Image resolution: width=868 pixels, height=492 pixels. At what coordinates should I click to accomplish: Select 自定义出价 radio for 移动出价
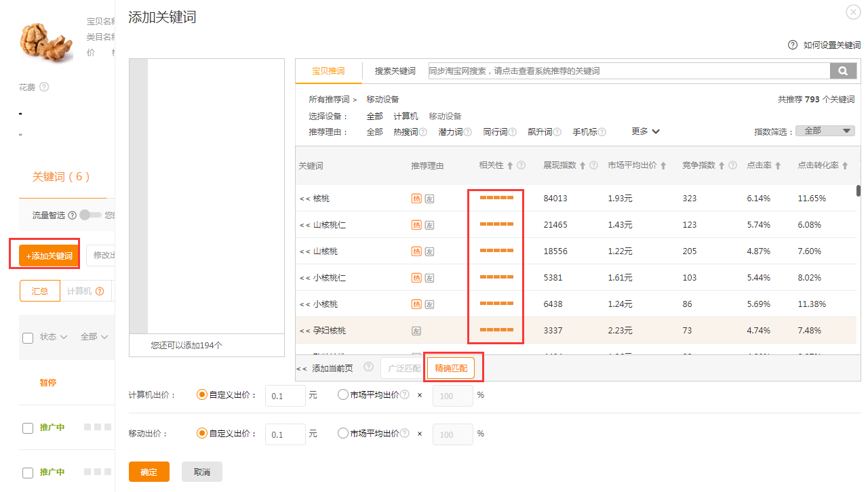pyautogui.click(x=201, y=433)
